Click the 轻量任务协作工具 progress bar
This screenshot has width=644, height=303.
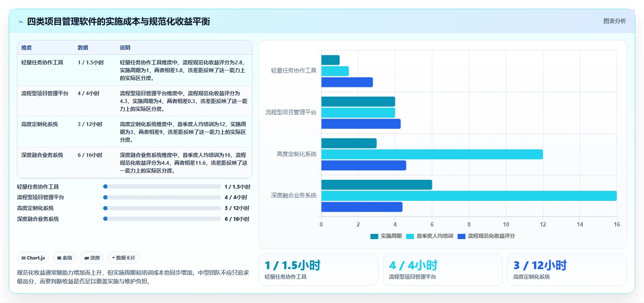(162, 186)
